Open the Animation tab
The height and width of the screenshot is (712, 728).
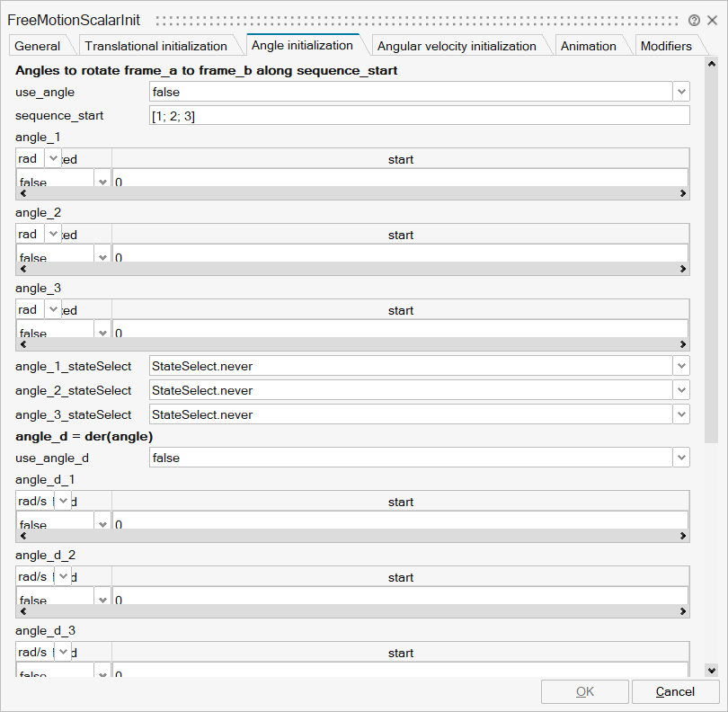tap(588, 45)
